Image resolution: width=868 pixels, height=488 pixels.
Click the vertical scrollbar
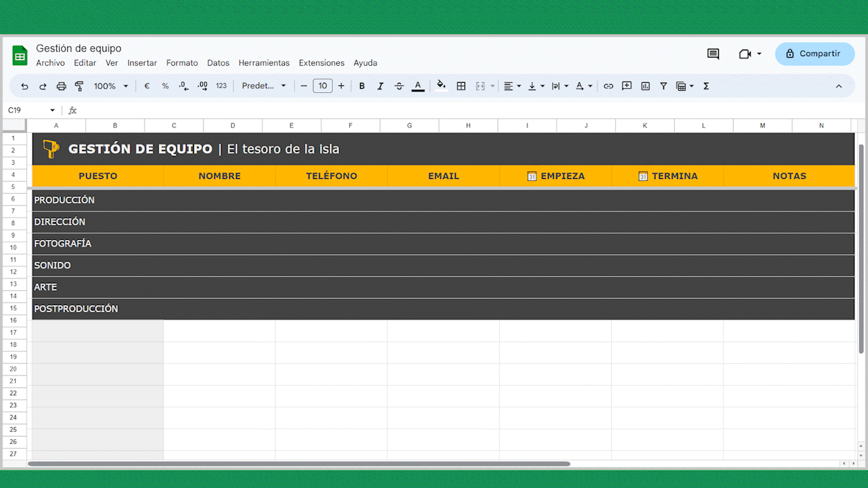point(861,248)
